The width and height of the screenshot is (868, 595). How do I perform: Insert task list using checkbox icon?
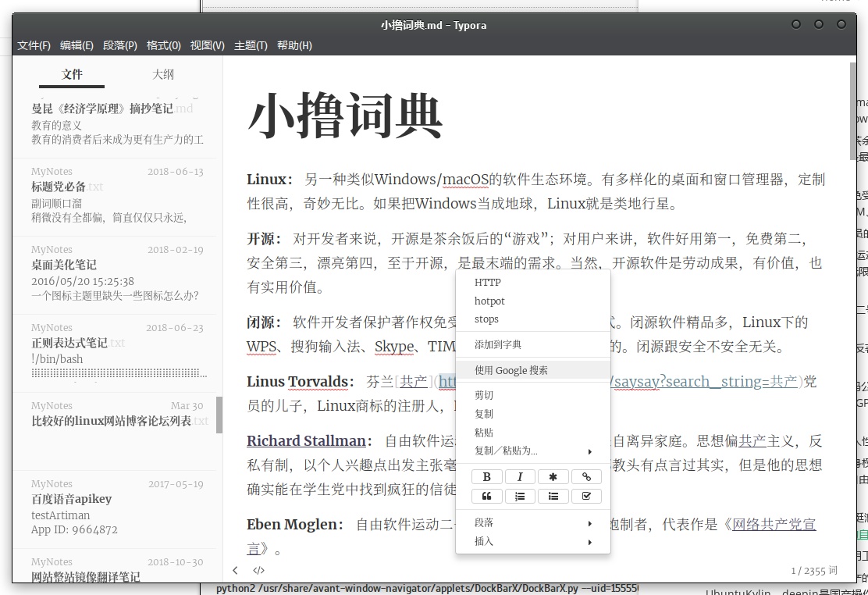(586, 496)
